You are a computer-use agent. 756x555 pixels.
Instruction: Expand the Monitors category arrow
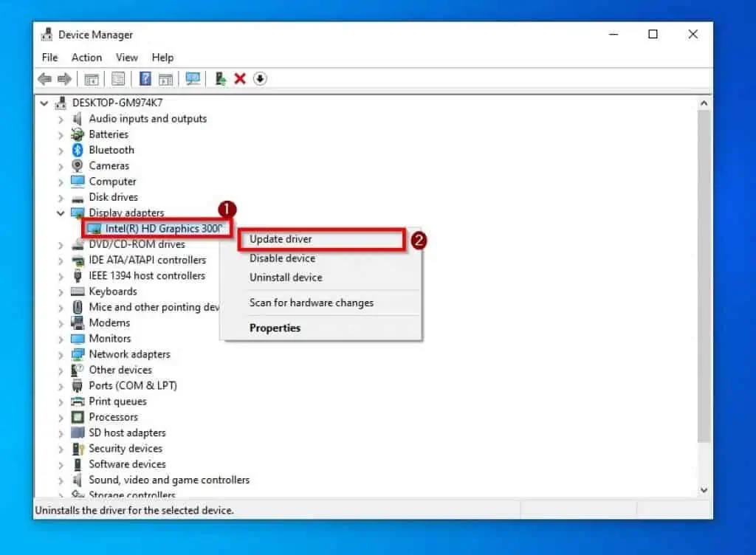[x=61, y=339]
